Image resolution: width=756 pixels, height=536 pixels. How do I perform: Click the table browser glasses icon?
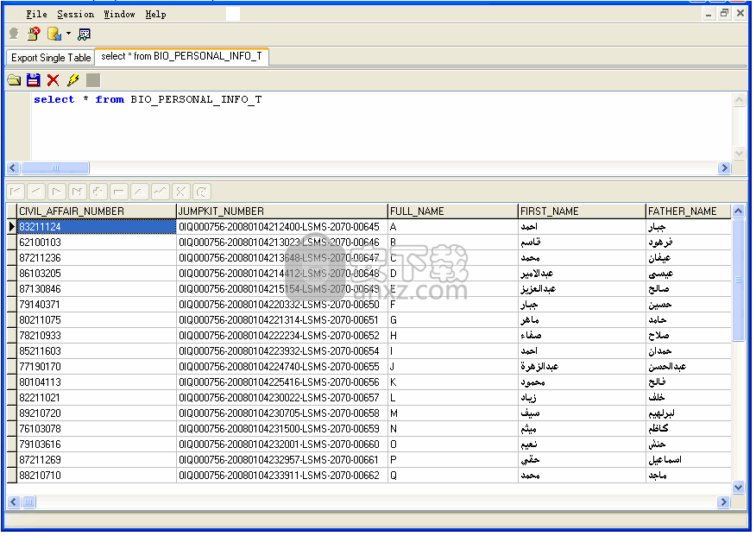coord(84,35)
